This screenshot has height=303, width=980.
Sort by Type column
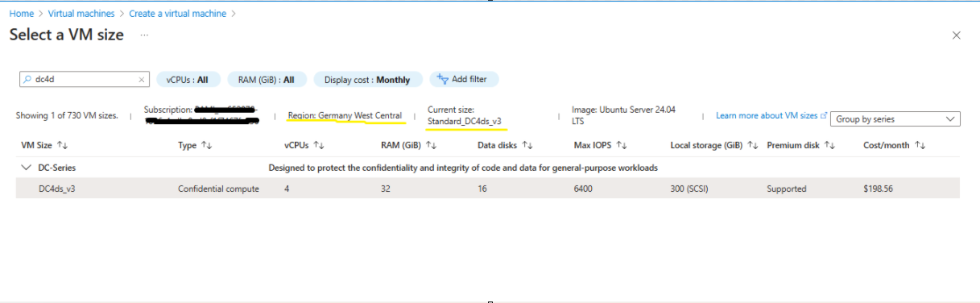pyautogui.click(x=195, y=145)
